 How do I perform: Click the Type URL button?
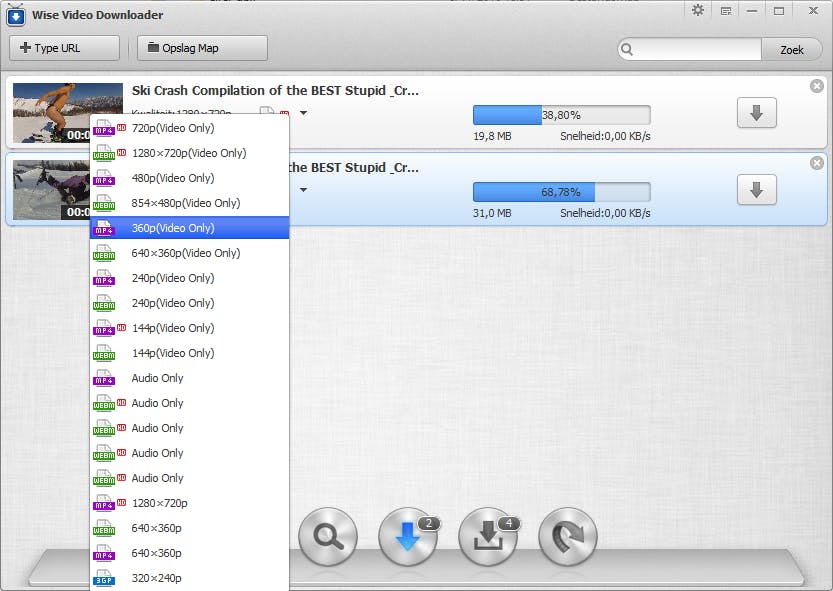(64, 48)
